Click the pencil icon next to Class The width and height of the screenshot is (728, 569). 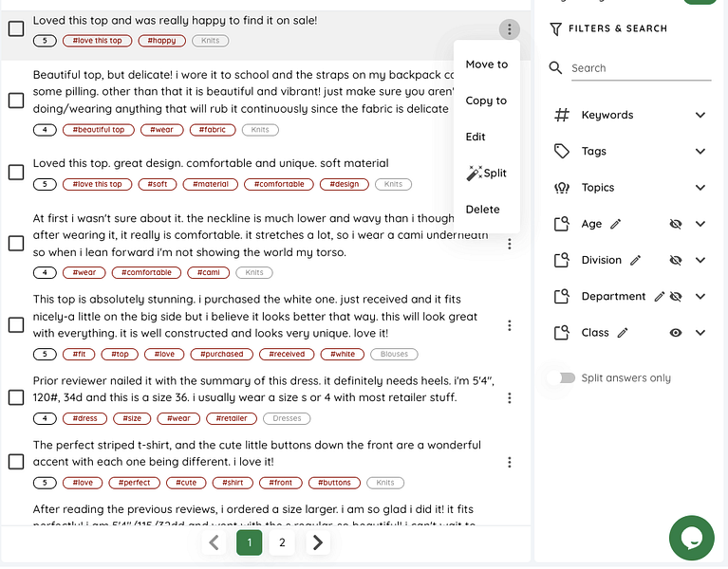(x=623, y=333)
